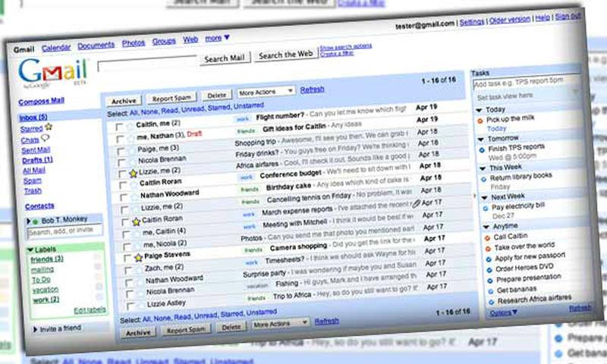Click the Search the Web button
607x364 pixels.
286,55
